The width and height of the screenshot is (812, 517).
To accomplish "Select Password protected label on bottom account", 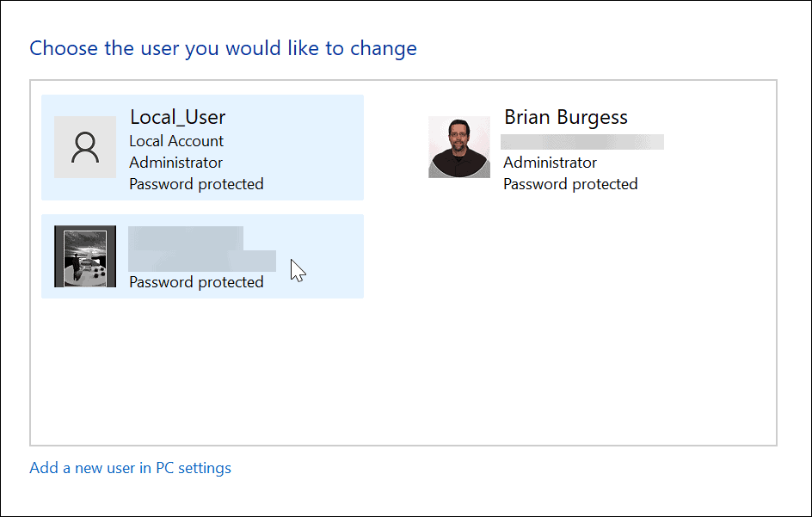I will [196, 281].
